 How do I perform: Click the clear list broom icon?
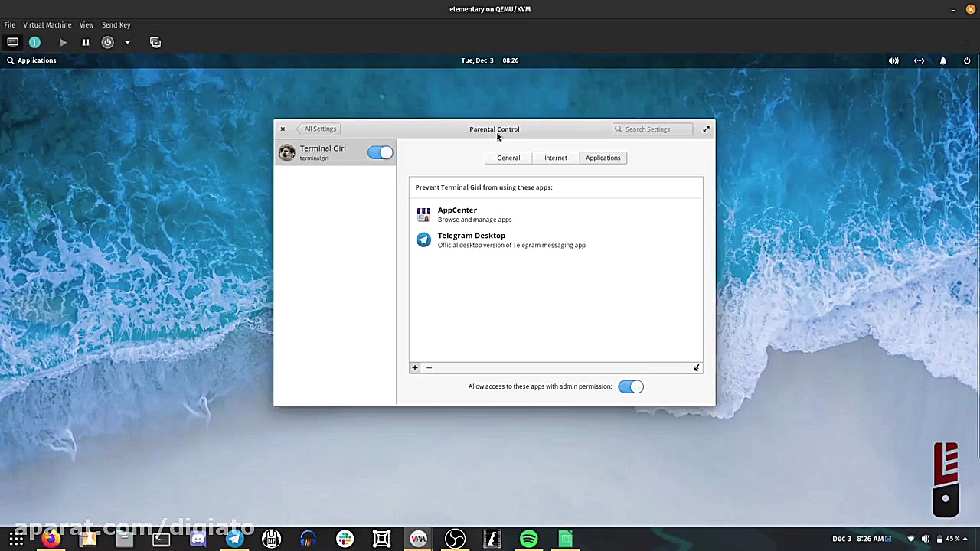(696, 368)
